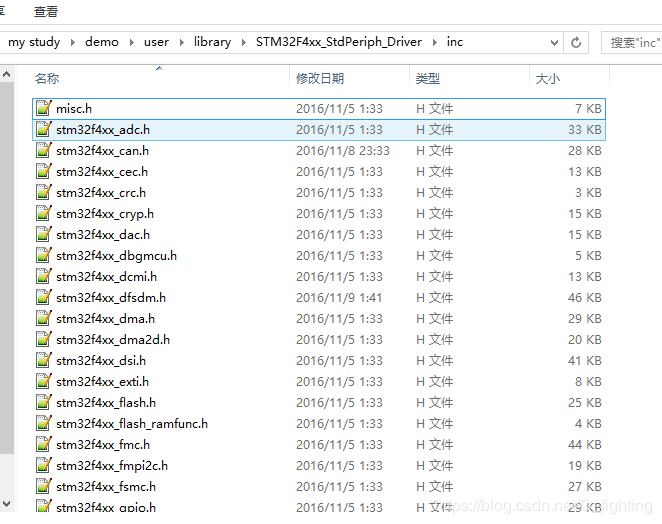Expand the arrow after 'STM32F4xx_StdPeriph_Driver' breadcrumb

(434, 42)
